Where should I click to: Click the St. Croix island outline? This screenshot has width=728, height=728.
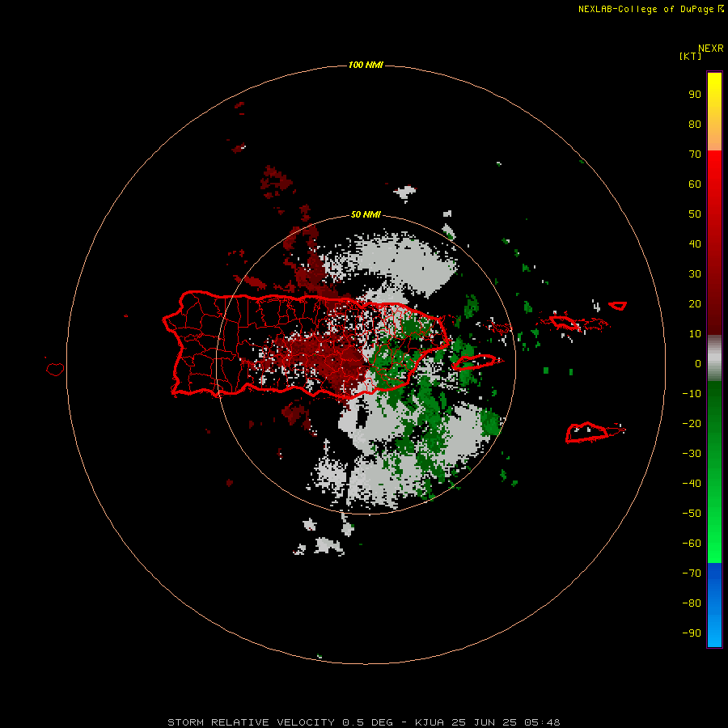click(587, 432)
